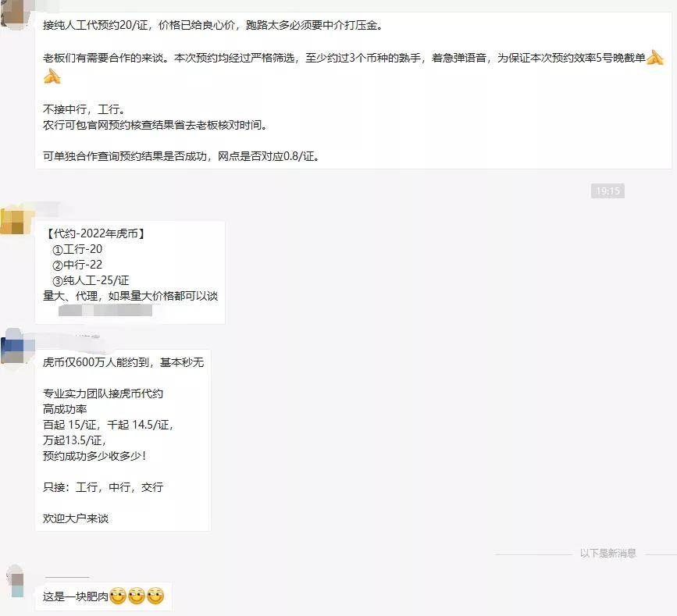The width and height of the screenshot is (677, 616).
Task: Click the line ②中行-22
Action: click(x=77, y=265)
